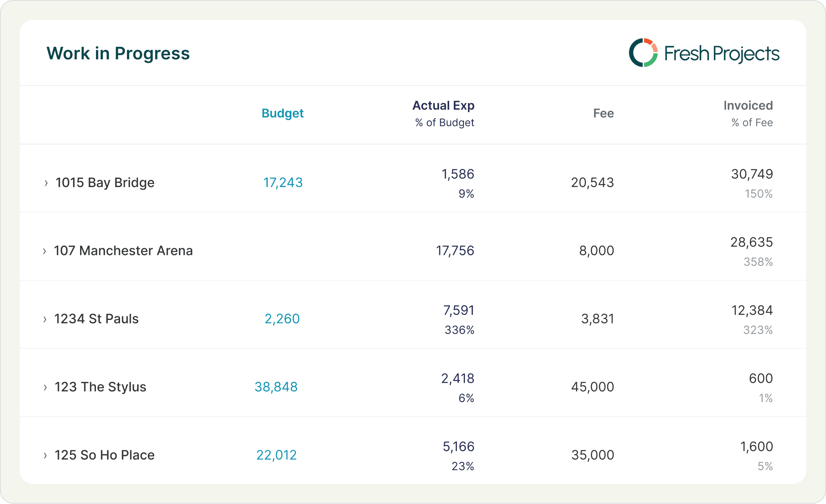Click the 45,000 fee value
This screenshot has width=826, height=504.
592,387
